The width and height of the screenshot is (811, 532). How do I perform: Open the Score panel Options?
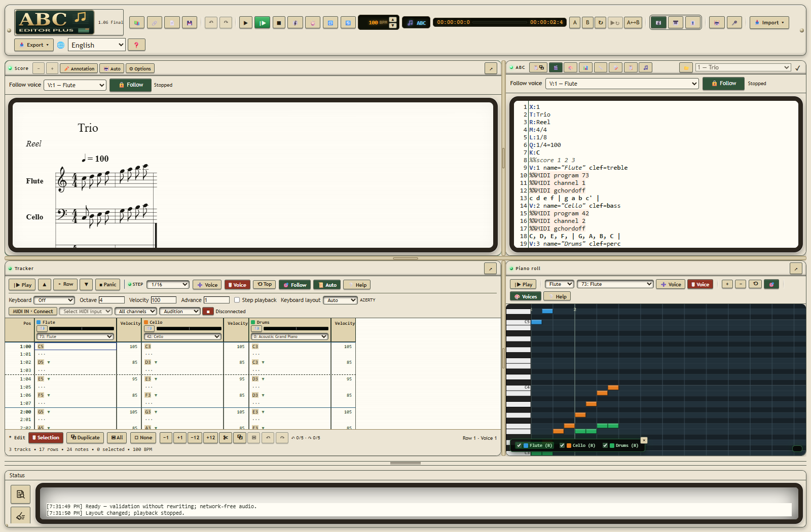140,68
